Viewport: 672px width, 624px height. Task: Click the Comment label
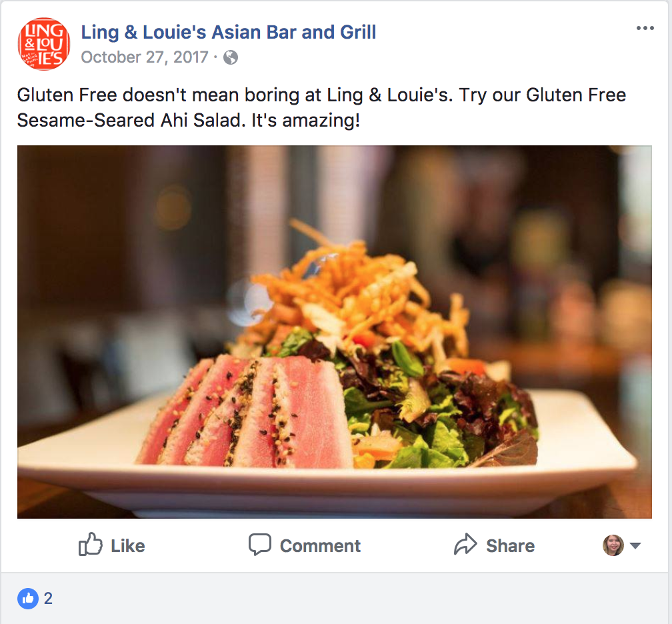tap(320, 545)
